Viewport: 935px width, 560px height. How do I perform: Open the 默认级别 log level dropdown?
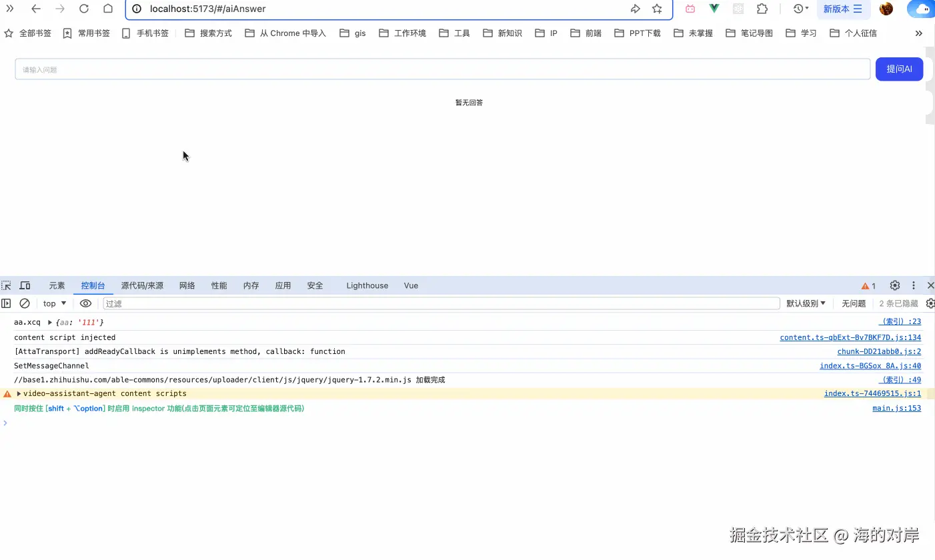pyautogui.click(x=806, y=303)
